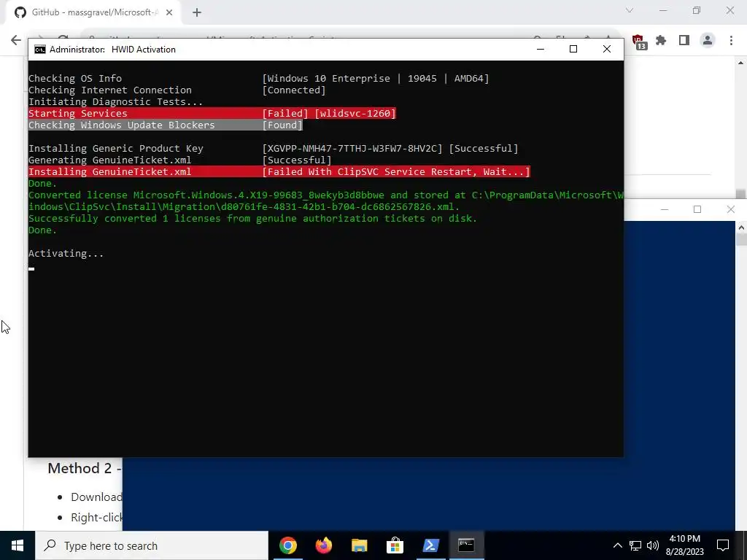Click the taskbar search box
747x560 pixels.
pos(152,545)
